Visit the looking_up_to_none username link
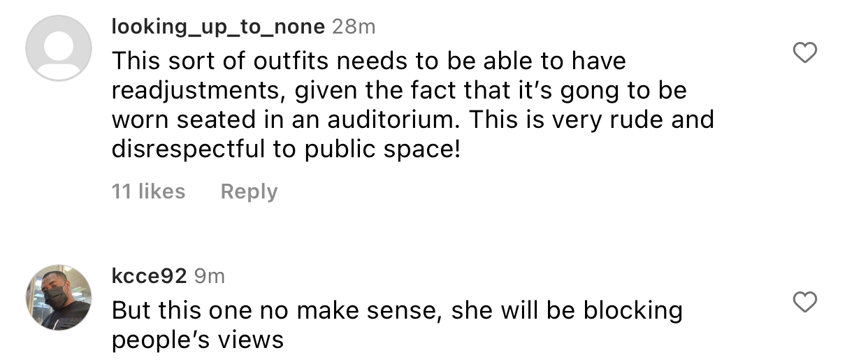Image resolution: width=868 pixels, height=362 pixels. tap(218, 27)
